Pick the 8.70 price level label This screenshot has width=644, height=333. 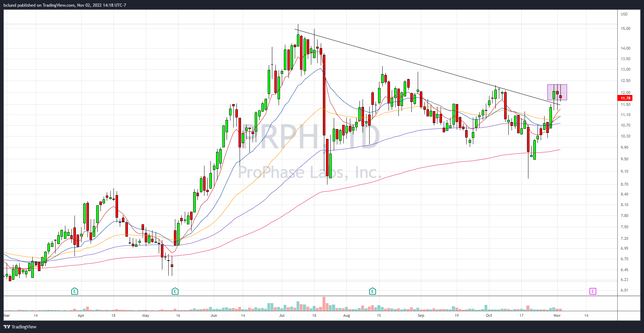click(625, 184)
